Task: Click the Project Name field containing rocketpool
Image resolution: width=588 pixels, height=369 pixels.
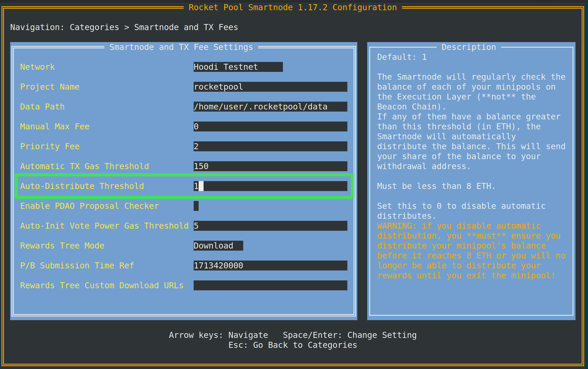Action: [270, 87]
